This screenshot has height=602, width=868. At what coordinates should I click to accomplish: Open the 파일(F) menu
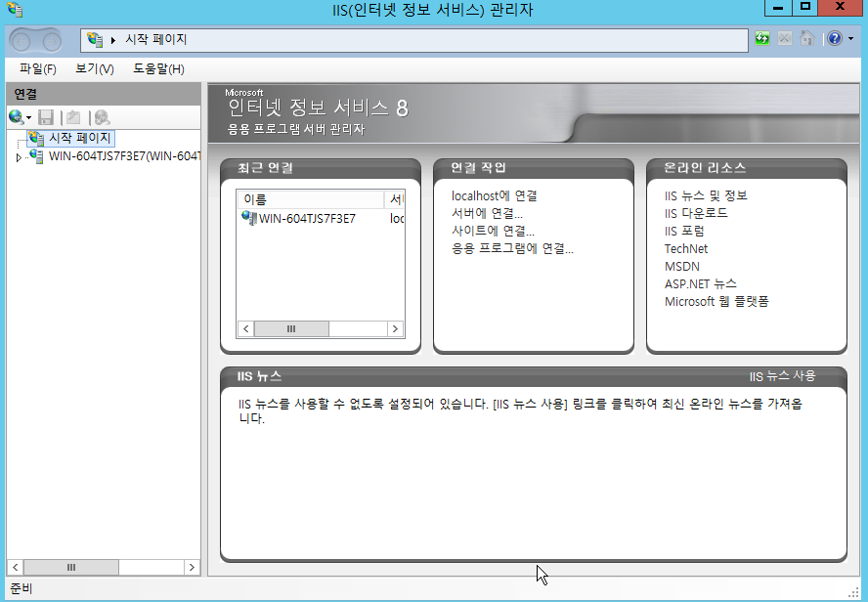(x=38, y=68)
